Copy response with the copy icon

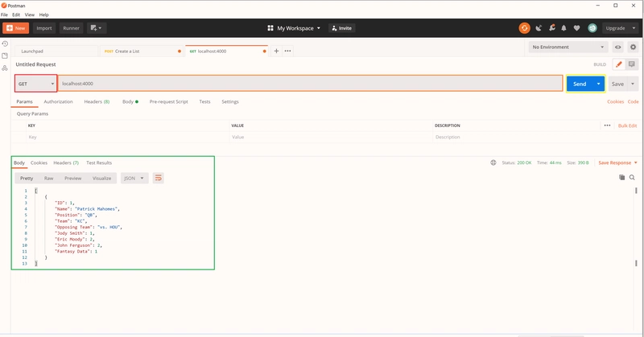coord(621,177)
